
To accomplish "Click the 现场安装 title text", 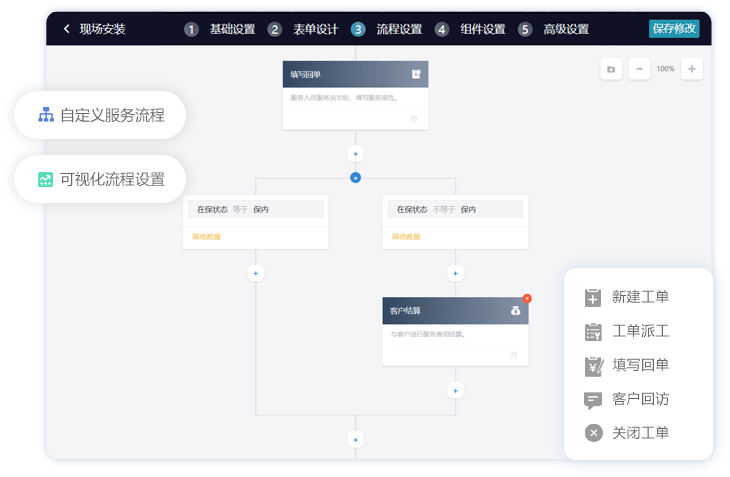I will point(102,29).
